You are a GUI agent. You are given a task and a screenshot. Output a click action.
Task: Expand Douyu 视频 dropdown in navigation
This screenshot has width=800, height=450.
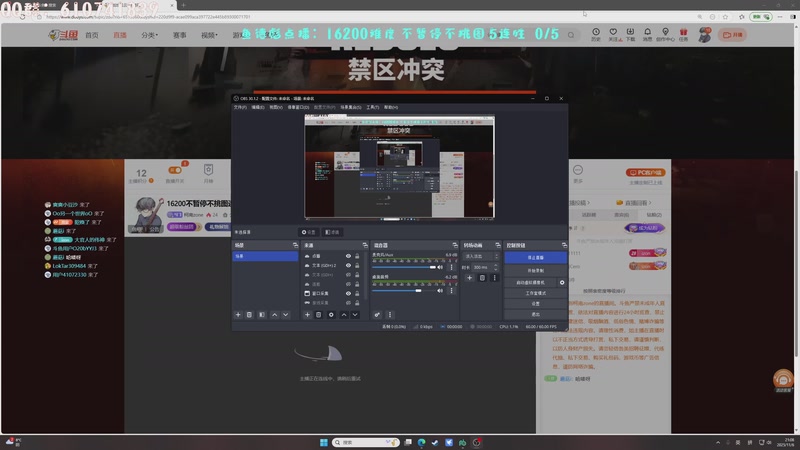[x=209, y=35]
